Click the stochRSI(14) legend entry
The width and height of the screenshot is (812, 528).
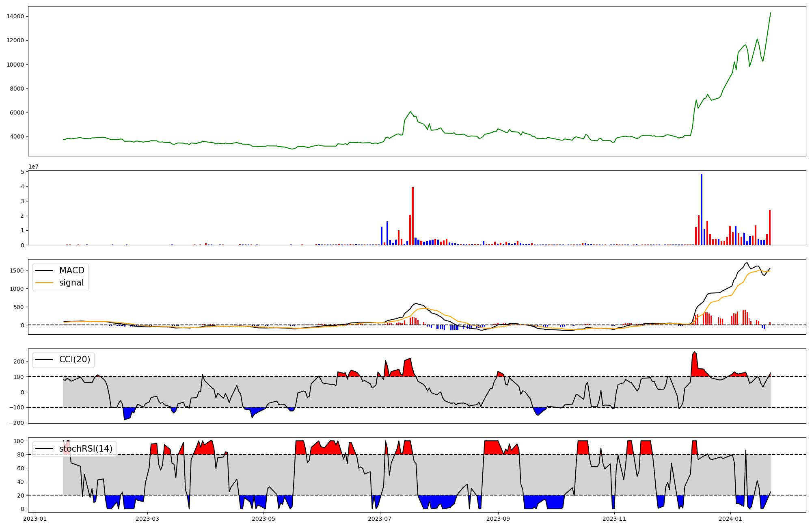click(x=86, y=448)
